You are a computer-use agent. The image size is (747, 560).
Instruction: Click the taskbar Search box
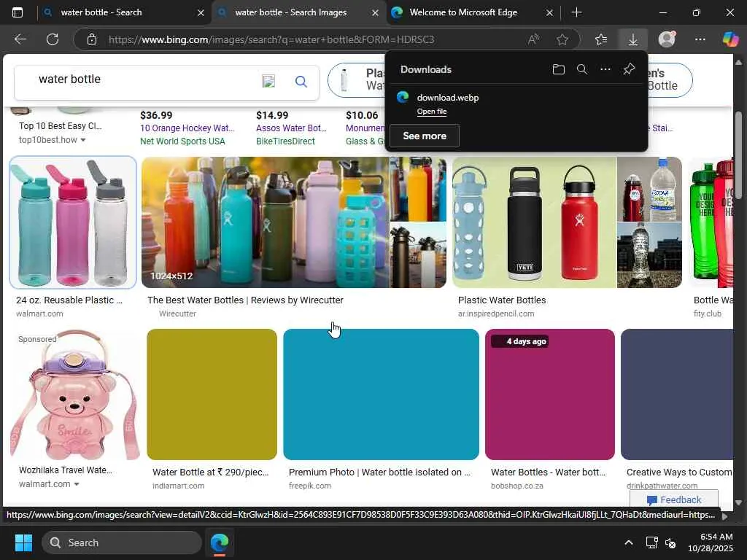(122, 542)
